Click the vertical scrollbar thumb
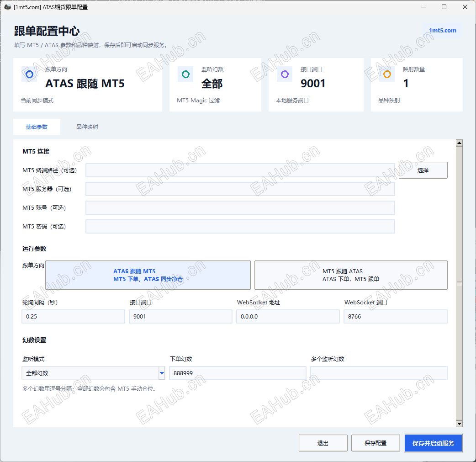This screenshot has width=476, height=462. click(x=459, y=283)
